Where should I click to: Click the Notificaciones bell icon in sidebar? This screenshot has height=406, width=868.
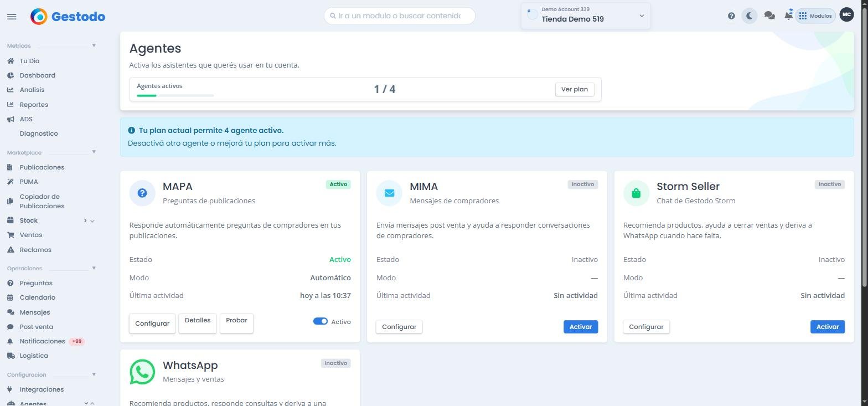click(x=10, y=341)
